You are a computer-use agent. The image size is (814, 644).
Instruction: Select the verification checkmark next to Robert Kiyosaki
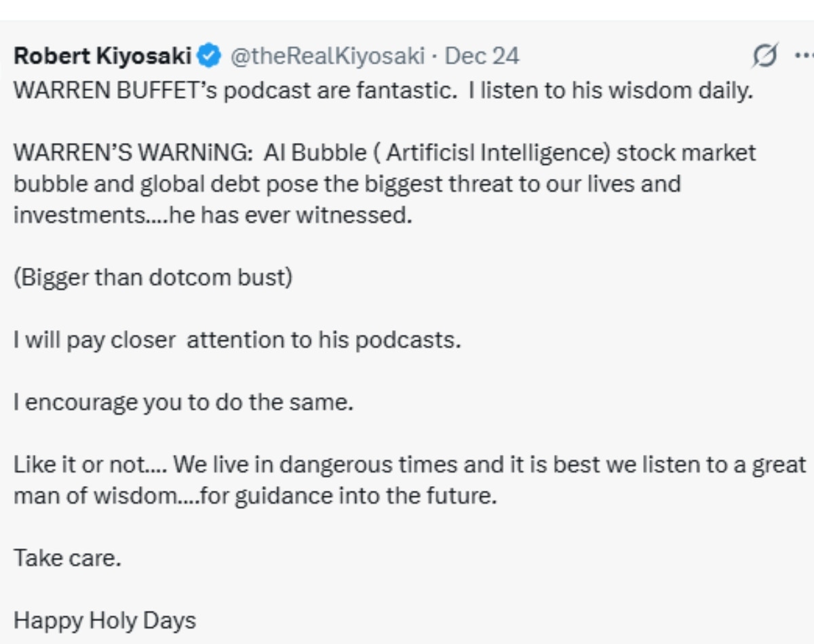(208, 56)
